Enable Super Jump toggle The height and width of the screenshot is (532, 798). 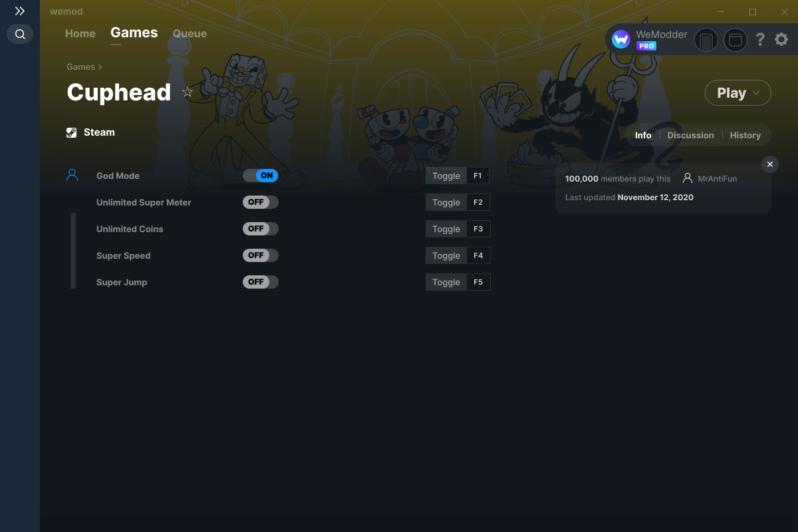coord(261,282)
